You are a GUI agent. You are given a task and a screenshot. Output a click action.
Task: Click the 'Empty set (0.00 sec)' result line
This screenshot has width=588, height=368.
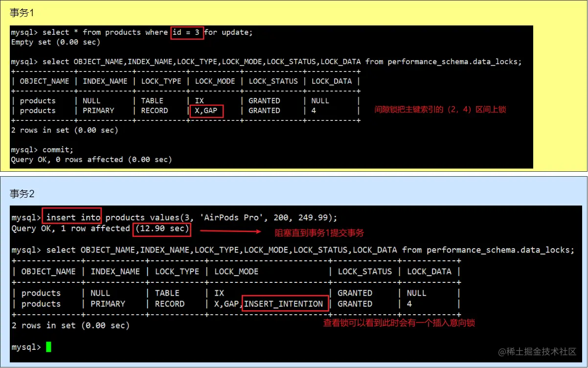tap(56, 42)
